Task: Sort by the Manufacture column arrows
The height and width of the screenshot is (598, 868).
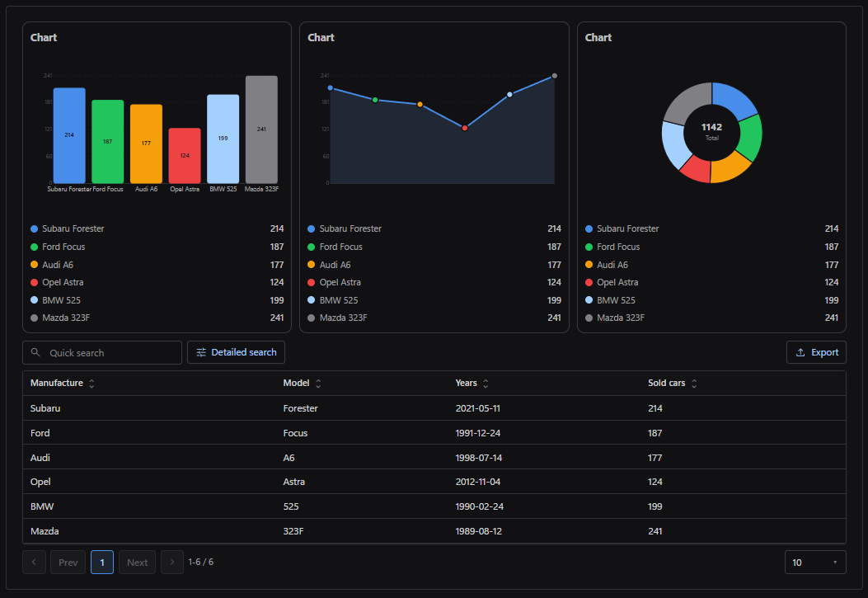Action: click(x=91, y=384)
